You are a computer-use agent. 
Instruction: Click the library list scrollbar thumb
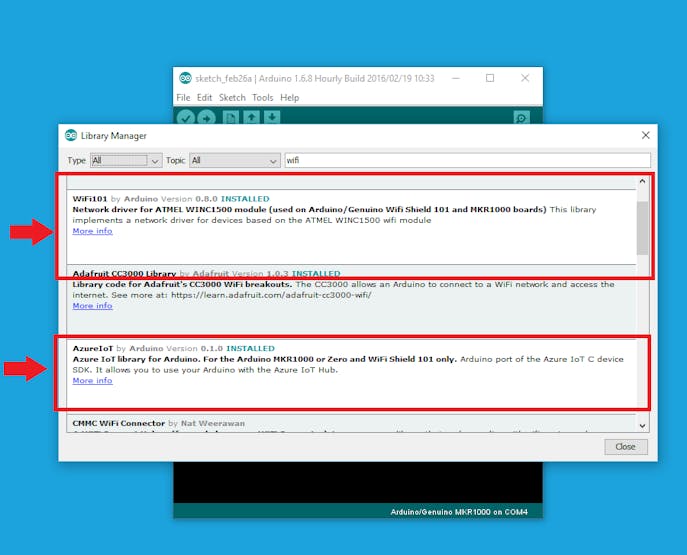[x=642, y=228]
